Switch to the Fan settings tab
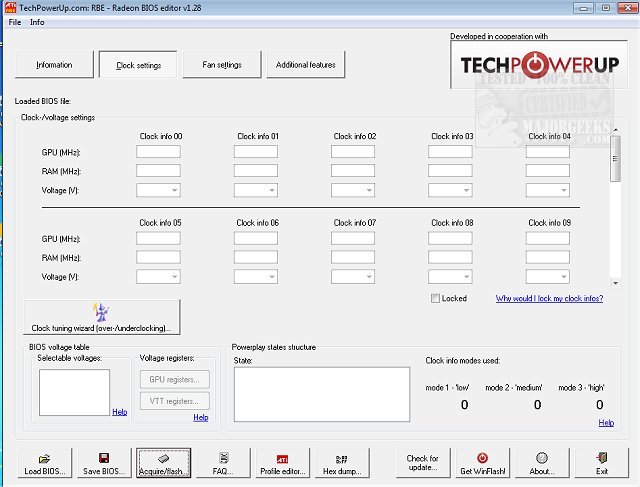The image size is (640, 487). pos(222,64)
